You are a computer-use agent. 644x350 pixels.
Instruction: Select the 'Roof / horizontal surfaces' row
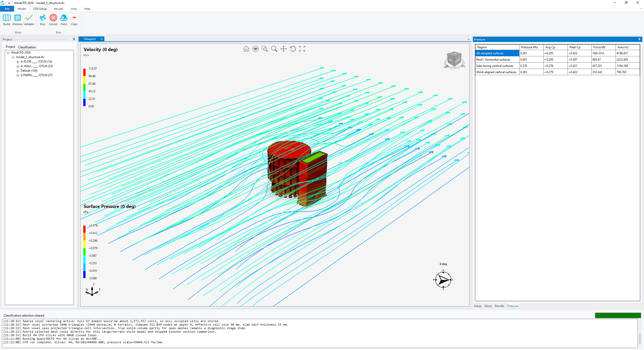[557, 60]
